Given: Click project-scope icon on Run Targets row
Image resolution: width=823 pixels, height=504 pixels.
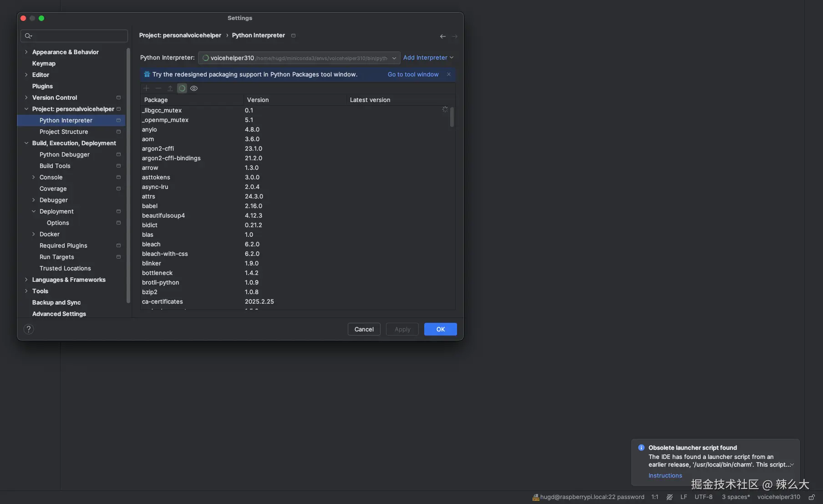Looking at the screenshot, I should tap(118, 257).
